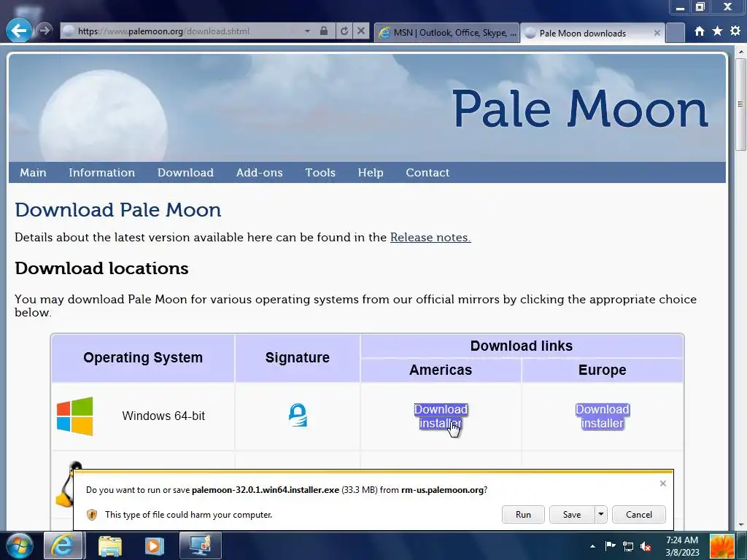
Task: Open the address bar autocomplete dropdown arrow
Action: (307, 31)
